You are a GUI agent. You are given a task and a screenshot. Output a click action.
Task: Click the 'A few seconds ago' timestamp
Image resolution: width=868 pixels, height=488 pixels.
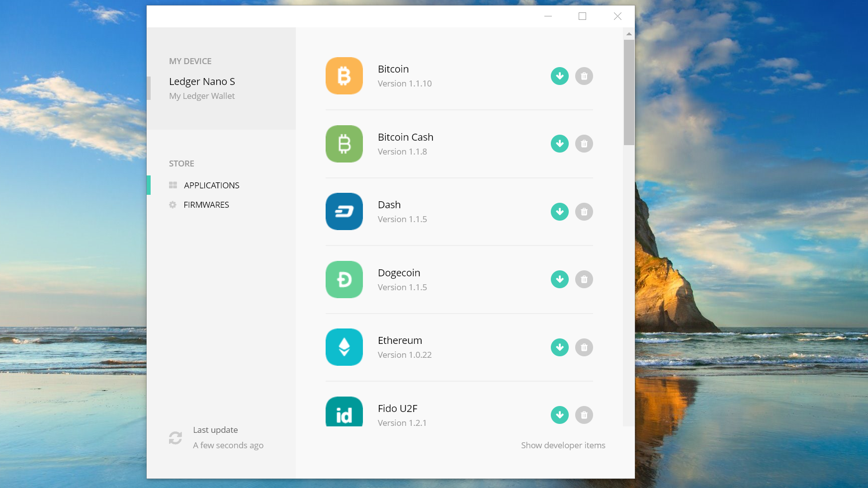[x=228, y=445]
